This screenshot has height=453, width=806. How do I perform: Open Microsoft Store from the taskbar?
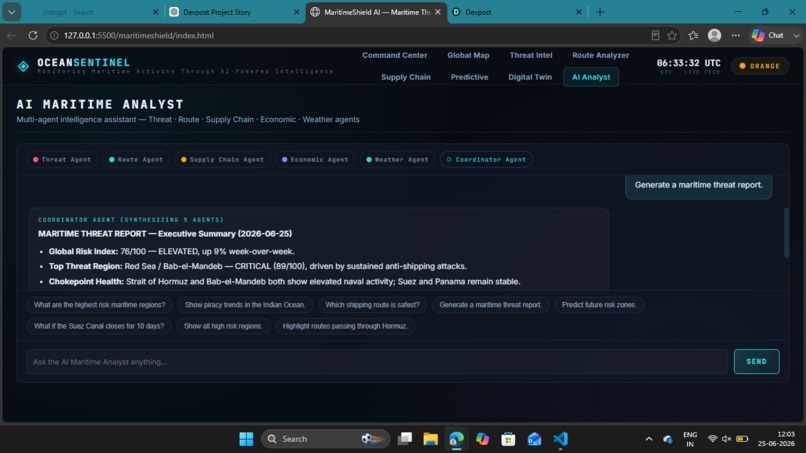508,439
